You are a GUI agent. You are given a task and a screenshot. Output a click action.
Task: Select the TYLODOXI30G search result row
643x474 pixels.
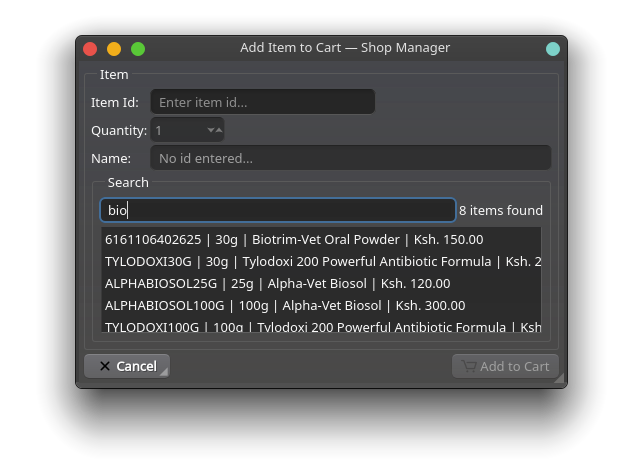(x=321, y=262)
